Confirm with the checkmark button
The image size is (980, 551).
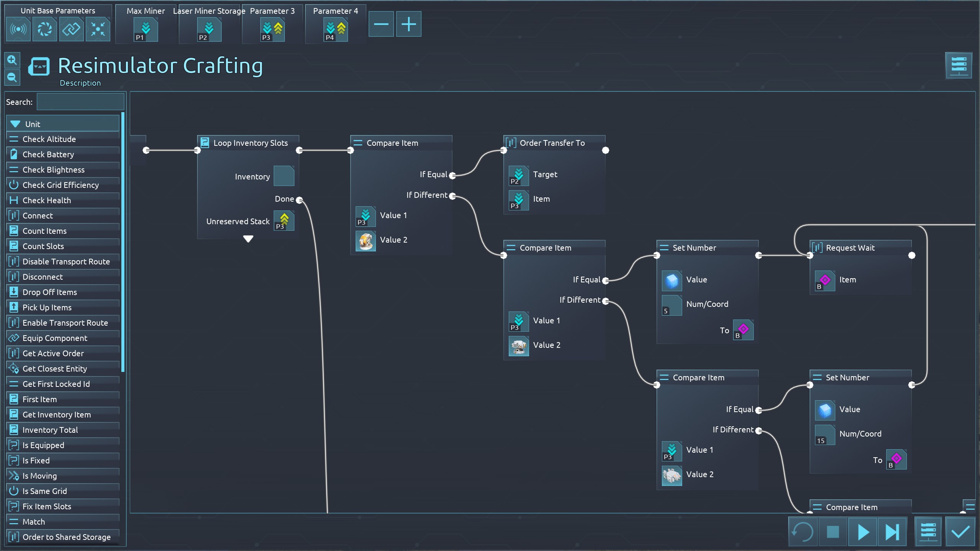click(x=960, y=532)
